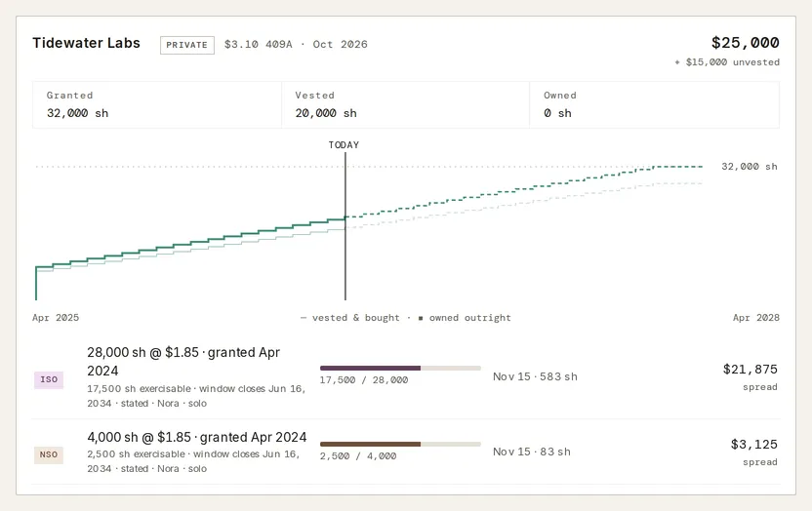Open the 28,000 sh @ $1.85 grant
812x511 pixels.
[x=183, y=362]
